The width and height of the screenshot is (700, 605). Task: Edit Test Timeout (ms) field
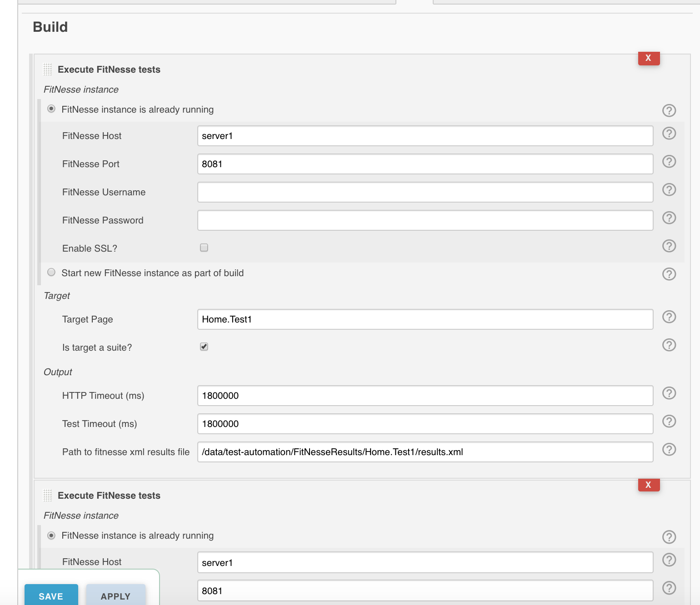[x=425, y=424]
